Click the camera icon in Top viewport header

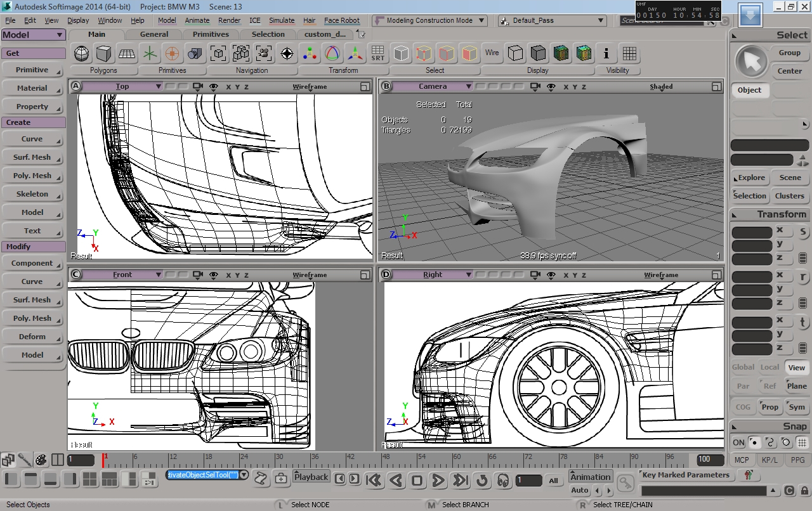coord(197,87)
